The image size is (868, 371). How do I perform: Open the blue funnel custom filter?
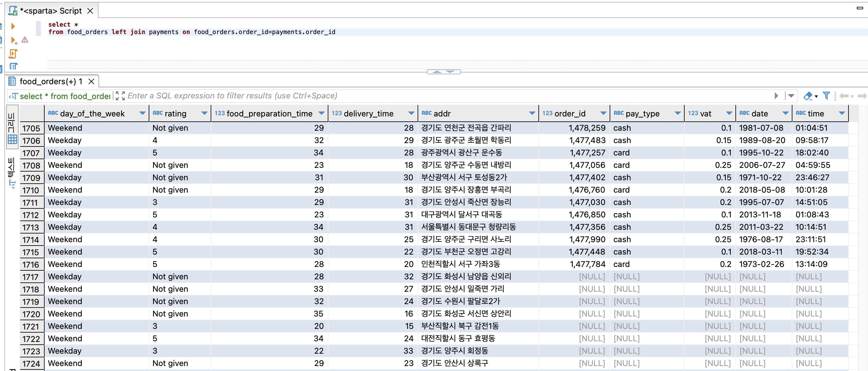[826, 96]
